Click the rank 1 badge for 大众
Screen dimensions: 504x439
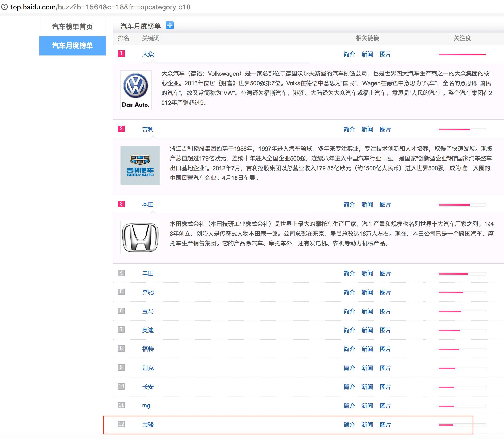(121, 53)
